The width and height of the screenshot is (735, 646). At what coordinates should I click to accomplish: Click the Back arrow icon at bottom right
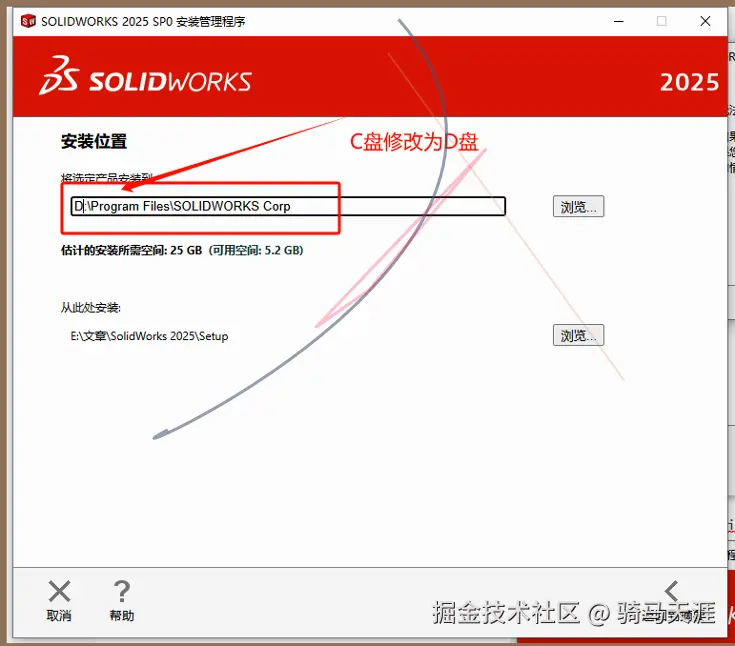point(672,591)
